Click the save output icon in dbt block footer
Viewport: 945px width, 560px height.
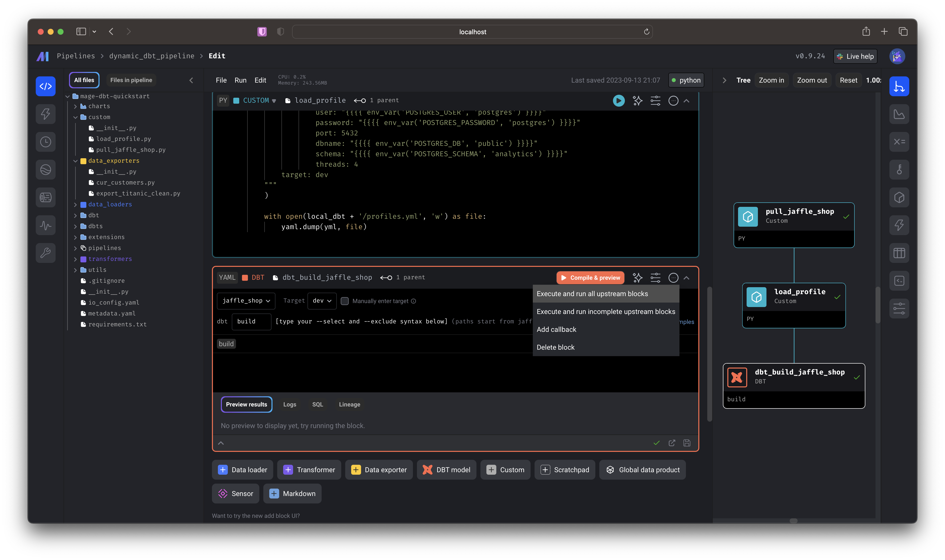pos(687,443)
